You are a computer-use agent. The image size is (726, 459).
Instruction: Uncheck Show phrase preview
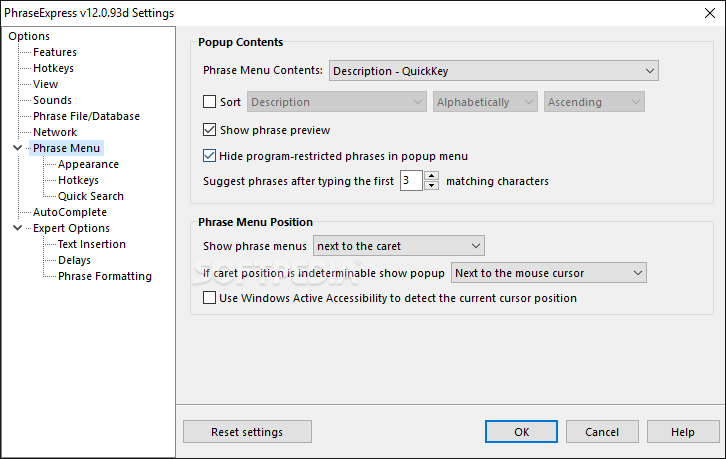pyautogui.click(x=209, y=130)
